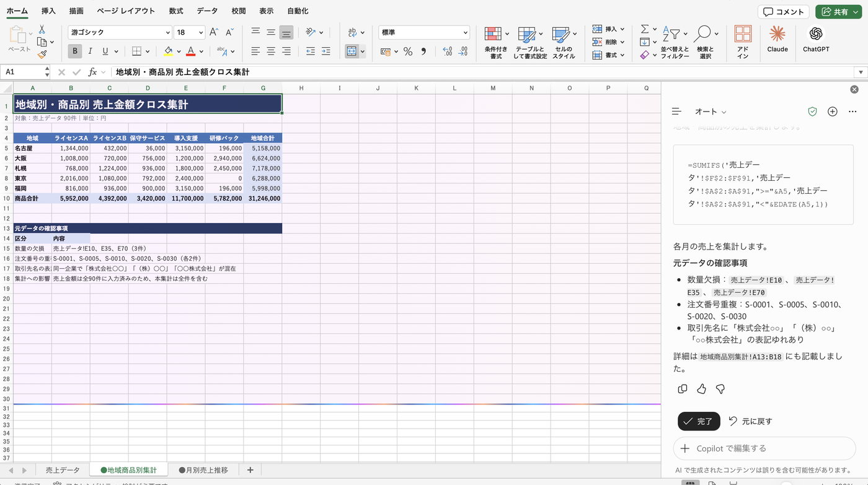Open the 数式 ribbon tab
The height and width of the screenshot is (485, 868).
175,11
